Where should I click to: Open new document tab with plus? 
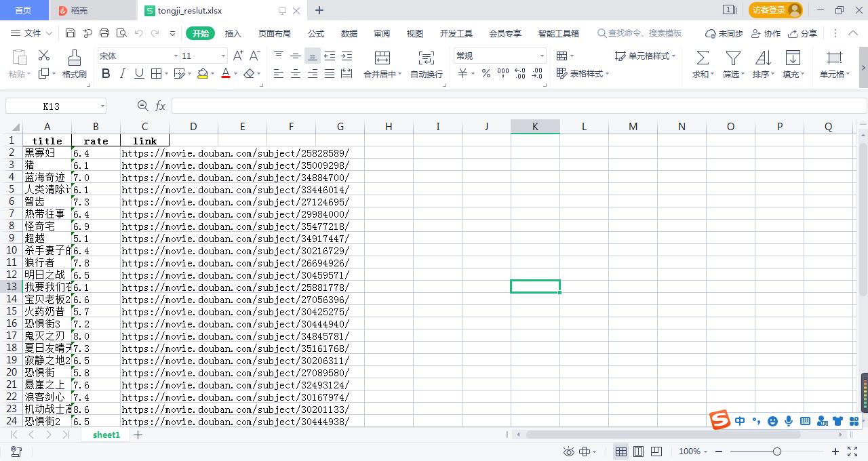point(319,10)
